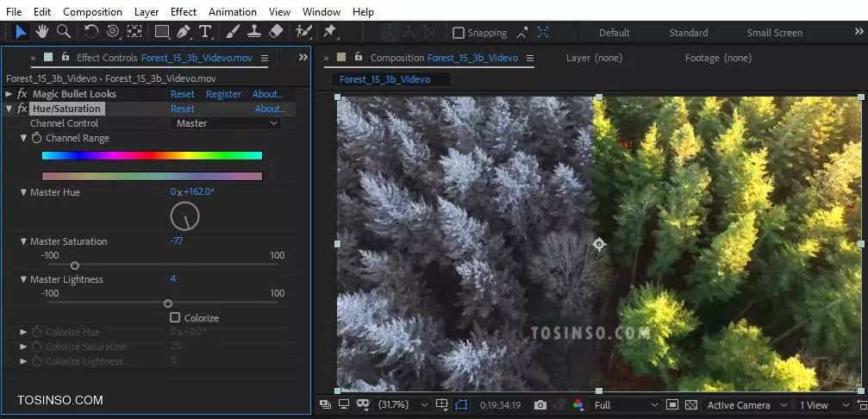Open the Animation menu
The height and width of the screenshot is (419, 868).
click(x=233, y=11)
